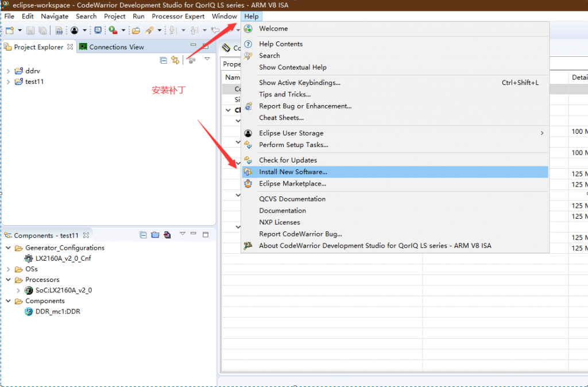Open the Processor Expert menu
The image size is (588, 387).
(x=178, y=17)
